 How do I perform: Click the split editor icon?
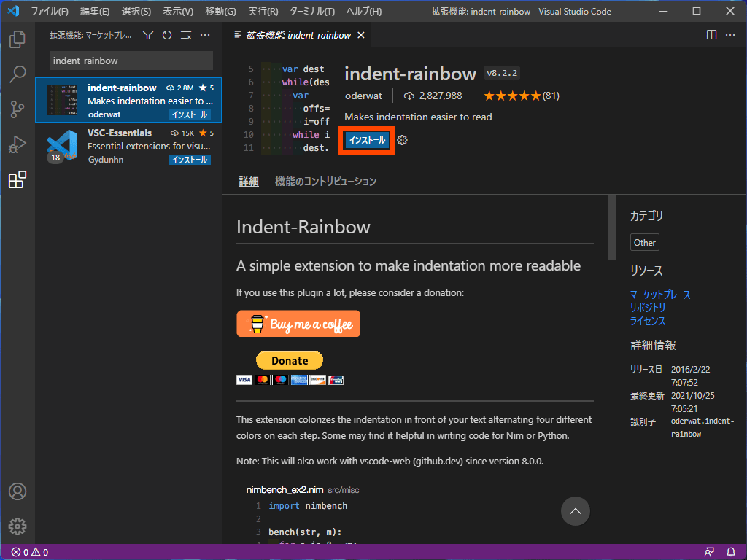point(711,34)
